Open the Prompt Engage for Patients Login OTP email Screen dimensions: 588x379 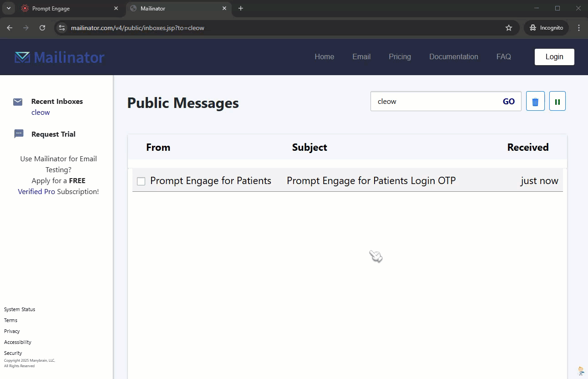tap(371, 181)
